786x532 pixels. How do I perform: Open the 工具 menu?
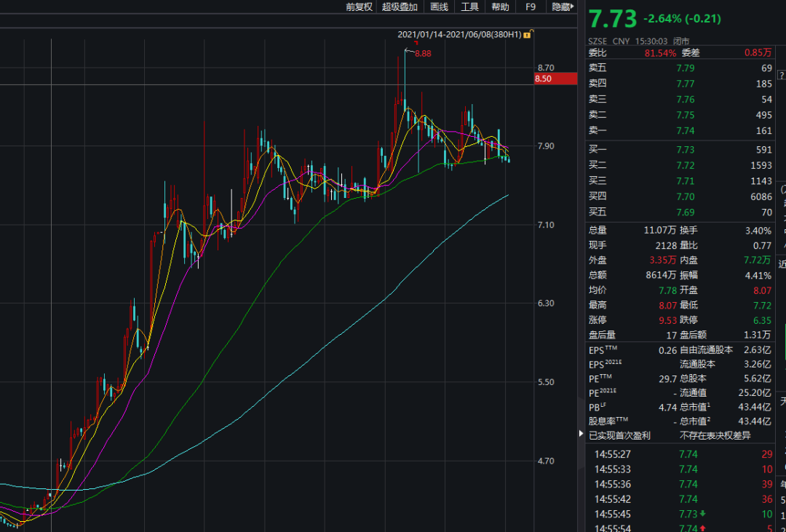pyautogui.click(x=470, y=7)
